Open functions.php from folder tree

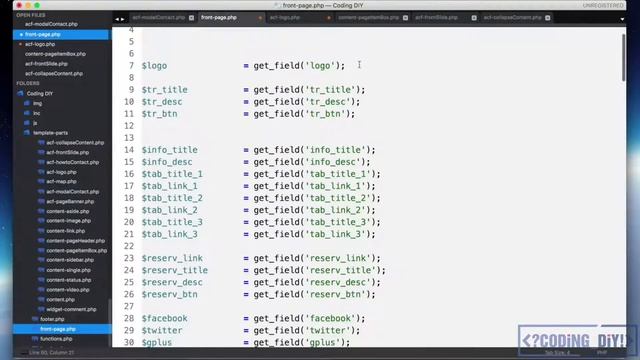pos(56,339)
